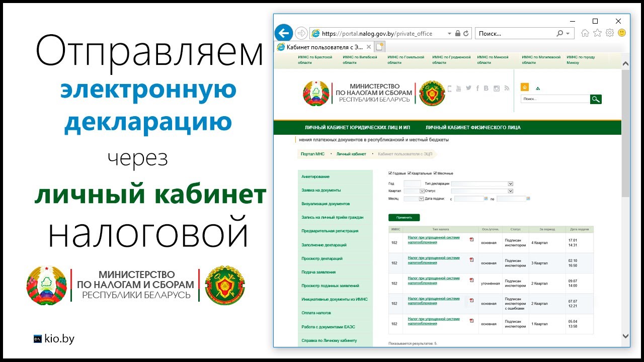The height and width of the screenshot is (362, 644).
Task: Expand the Месяц dropdown
Action: pos(422,199)
